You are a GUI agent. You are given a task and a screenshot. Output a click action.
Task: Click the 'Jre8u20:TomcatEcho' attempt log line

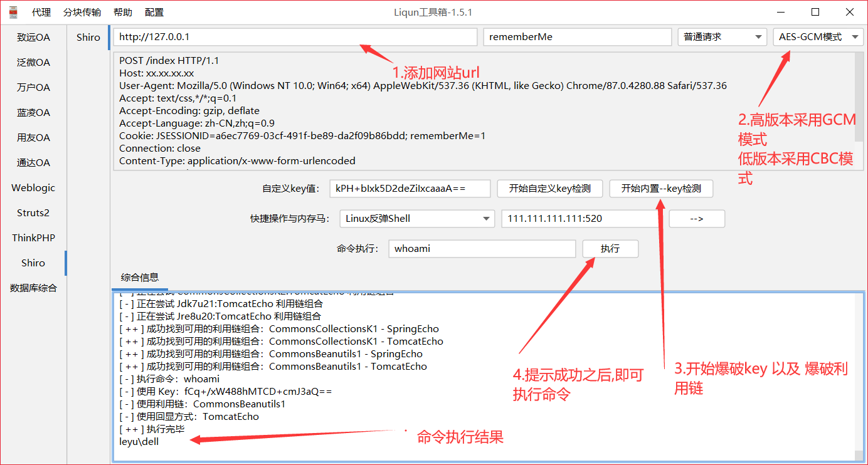click(220, 316)
